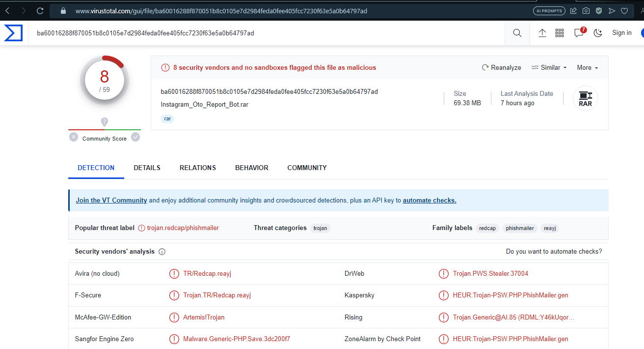This screenshot has width=644, height=349.
Task: Click the hash search input field
Action: point(268,33)
